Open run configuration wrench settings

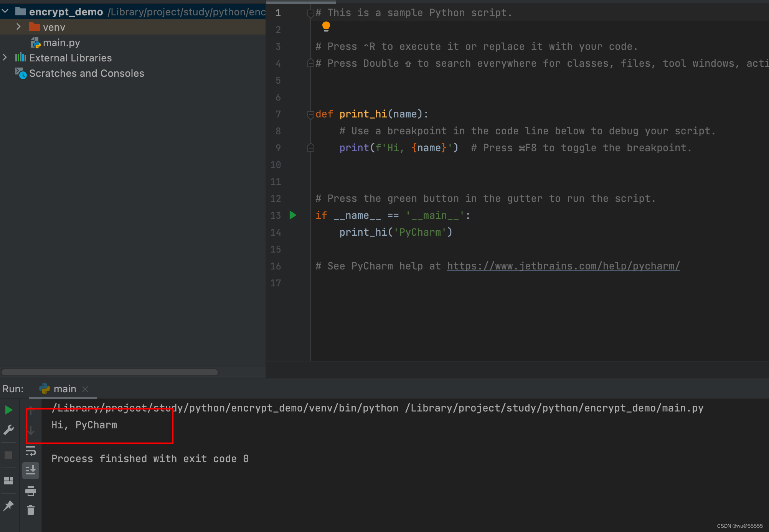coord(8,430)
